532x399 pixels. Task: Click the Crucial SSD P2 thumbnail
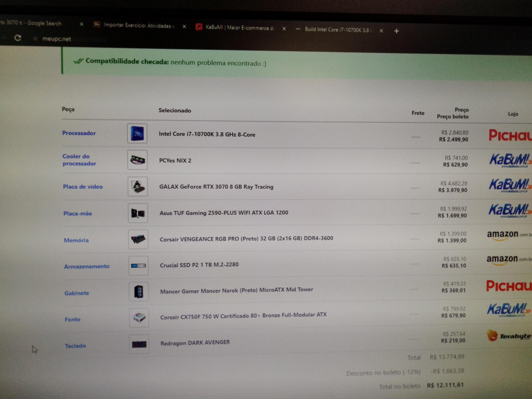[138, 265]
